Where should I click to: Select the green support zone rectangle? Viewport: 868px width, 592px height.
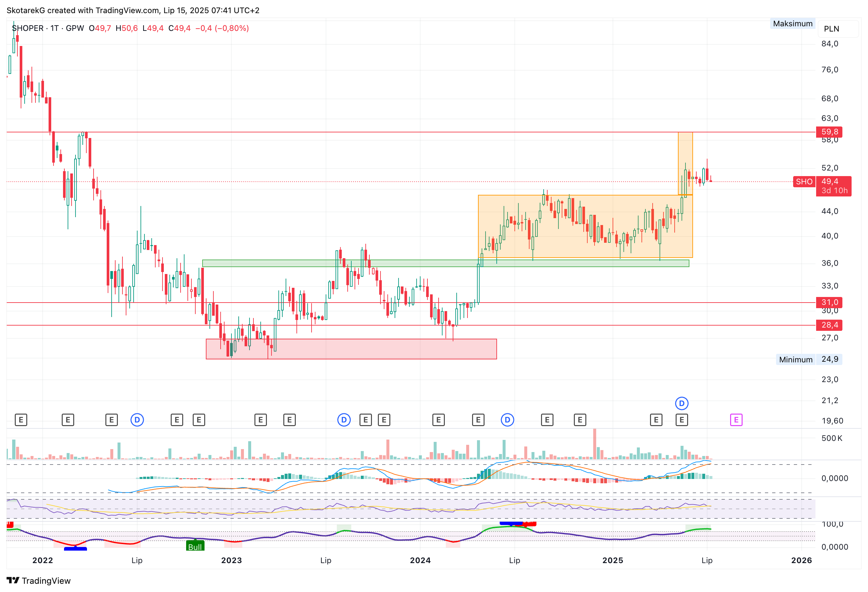(445, 263)
